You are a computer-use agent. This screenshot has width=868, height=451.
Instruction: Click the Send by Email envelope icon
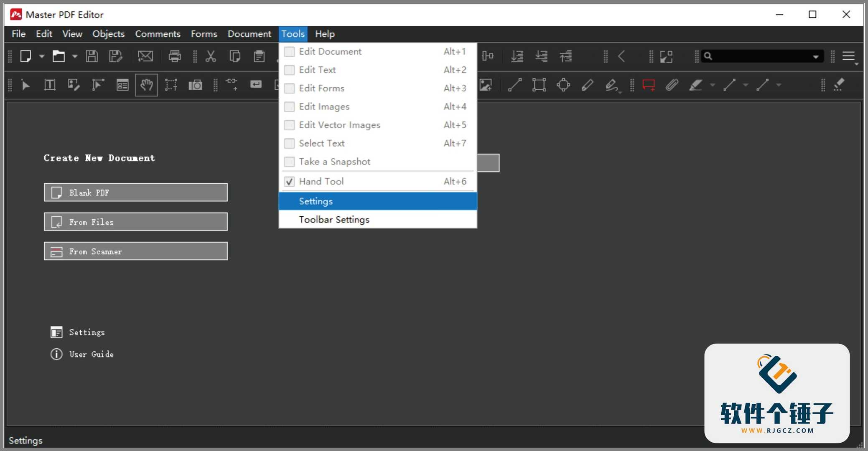tap(145, 56)
